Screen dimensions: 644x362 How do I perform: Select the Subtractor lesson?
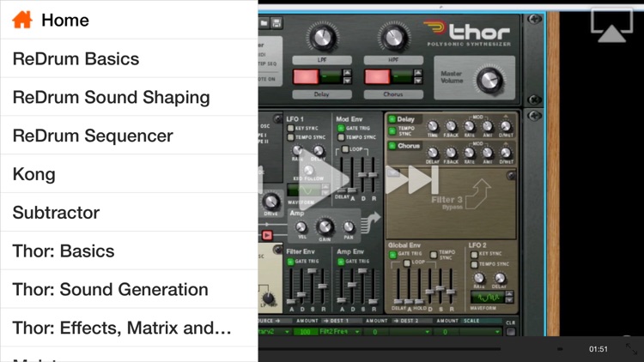(x=129, y=212)
